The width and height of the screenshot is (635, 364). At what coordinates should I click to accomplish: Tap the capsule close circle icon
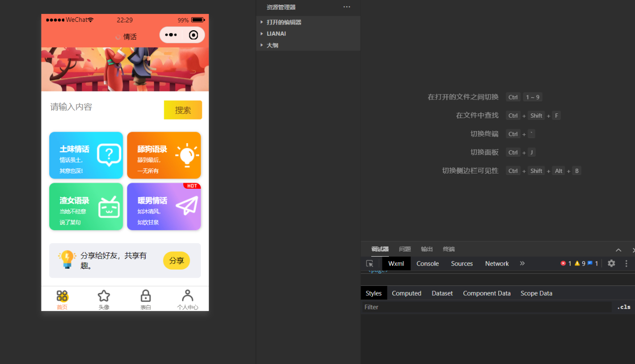194,35
